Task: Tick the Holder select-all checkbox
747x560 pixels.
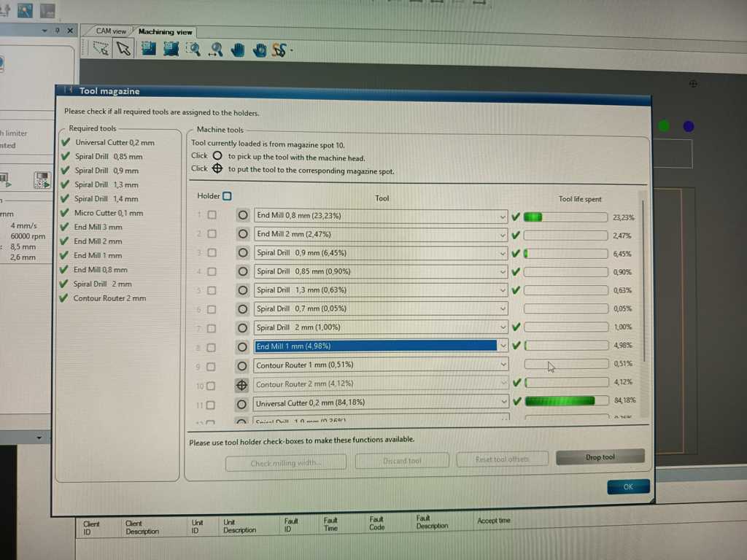Action: [x=228, y=195]
